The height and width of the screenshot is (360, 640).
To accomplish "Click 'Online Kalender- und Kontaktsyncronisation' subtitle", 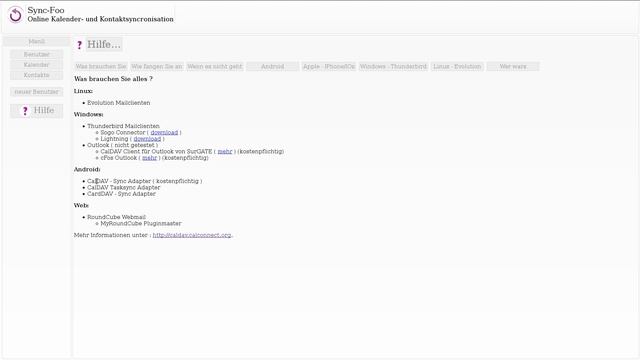I will coord(100,19).
